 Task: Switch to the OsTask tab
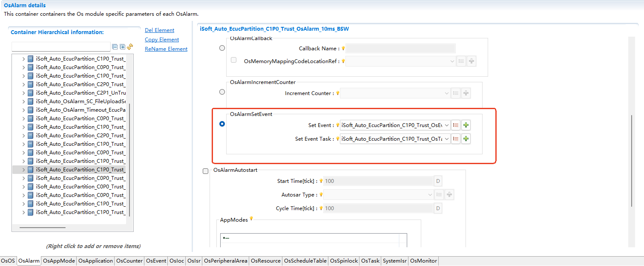pos(370,261)
